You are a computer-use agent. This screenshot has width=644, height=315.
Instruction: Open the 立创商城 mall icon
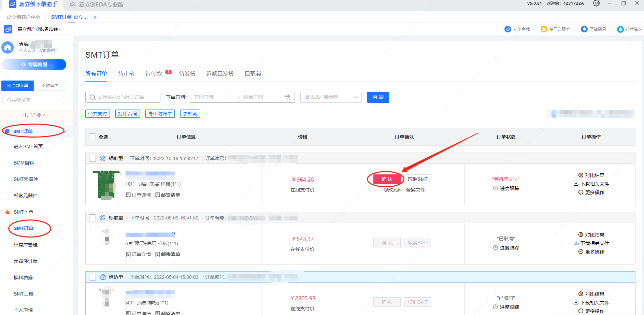click(x=507, y=29)
